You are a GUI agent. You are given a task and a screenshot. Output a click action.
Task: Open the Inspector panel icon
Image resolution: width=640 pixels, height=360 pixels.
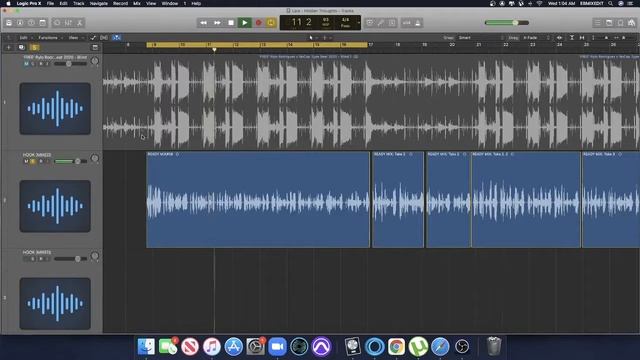(x=20, y=23)
